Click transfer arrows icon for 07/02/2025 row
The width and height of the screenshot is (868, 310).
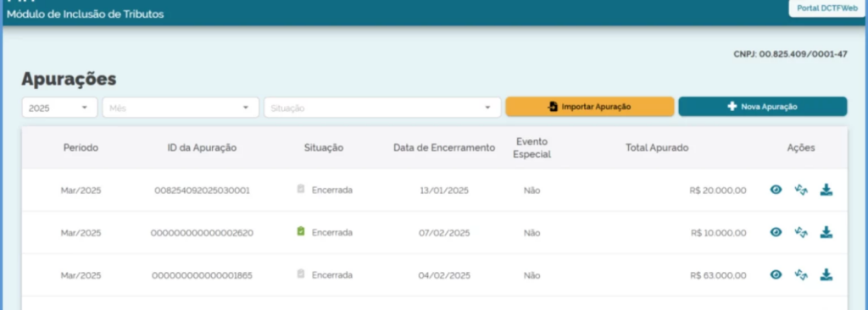(x=801, y=232)
